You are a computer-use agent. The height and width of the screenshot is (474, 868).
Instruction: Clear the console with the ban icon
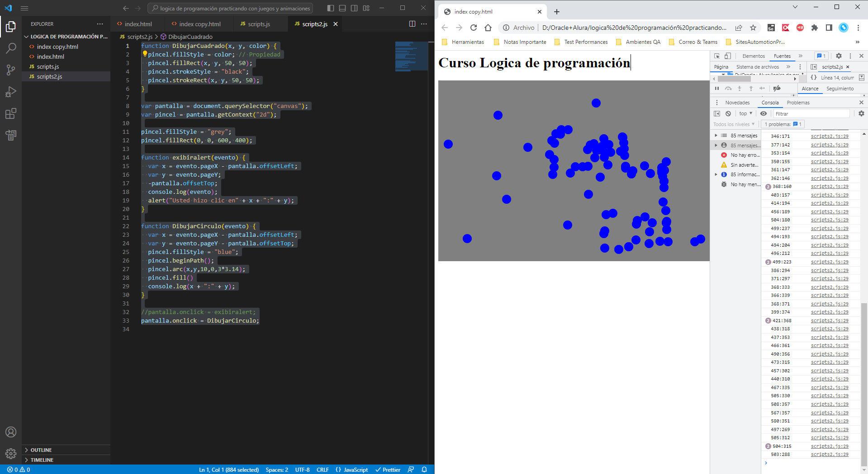click(728, 113)
